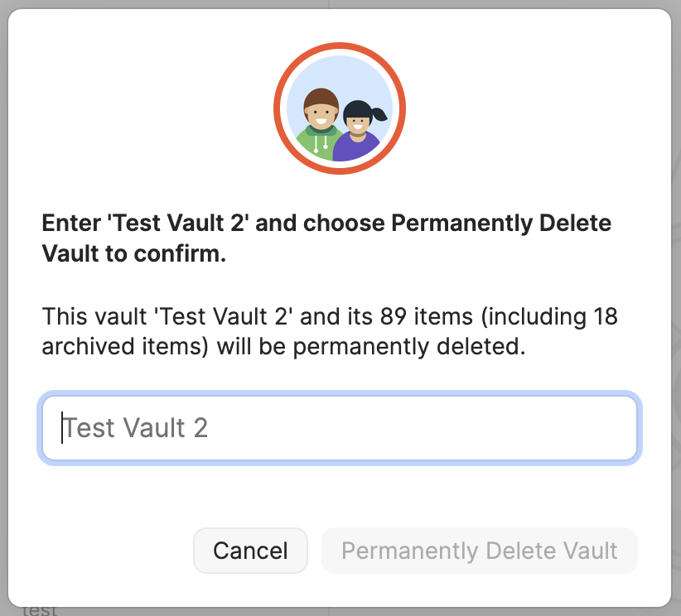The width and height of the screenshot is (681, 616).
Task: Click the Test Vault 2 avatar icon
Action: [340, 108]
